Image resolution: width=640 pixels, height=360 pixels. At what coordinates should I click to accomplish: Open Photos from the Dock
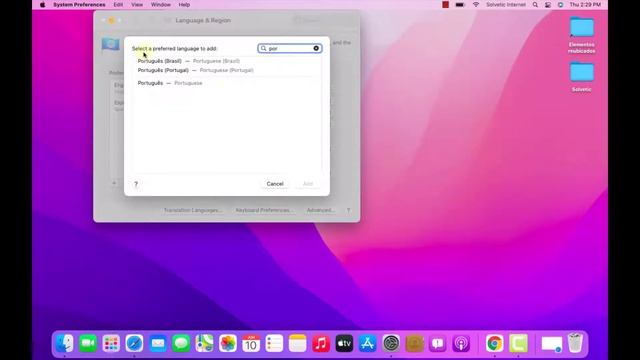[x=228, y=343]
